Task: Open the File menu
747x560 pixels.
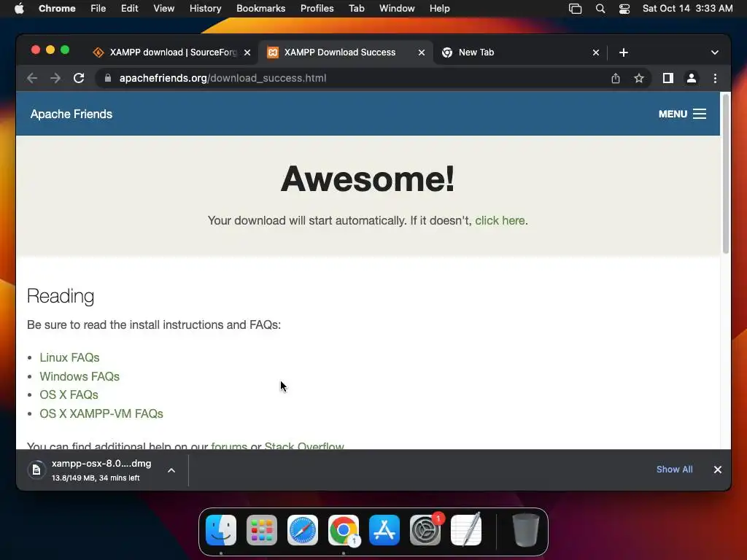Action: click(x=98, y=9)
